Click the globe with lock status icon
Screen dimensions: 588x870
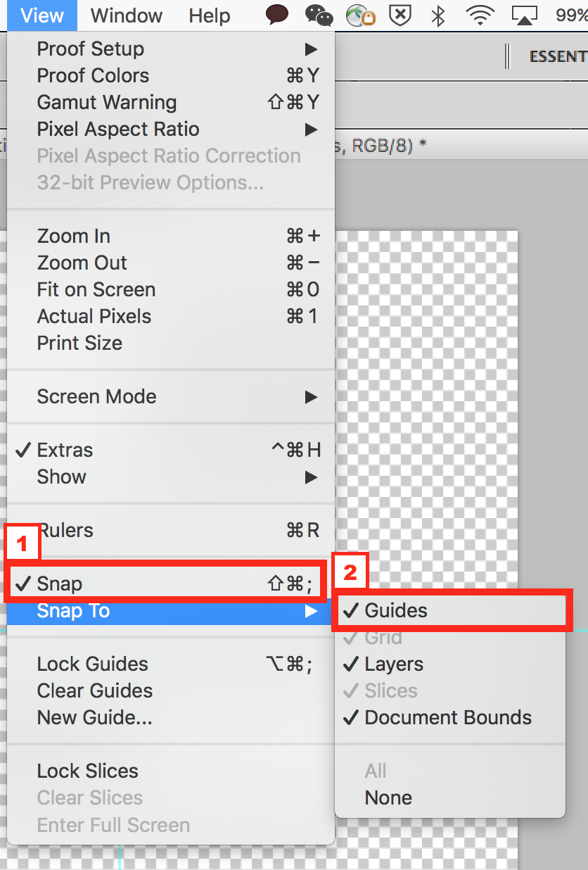point(360,15)
